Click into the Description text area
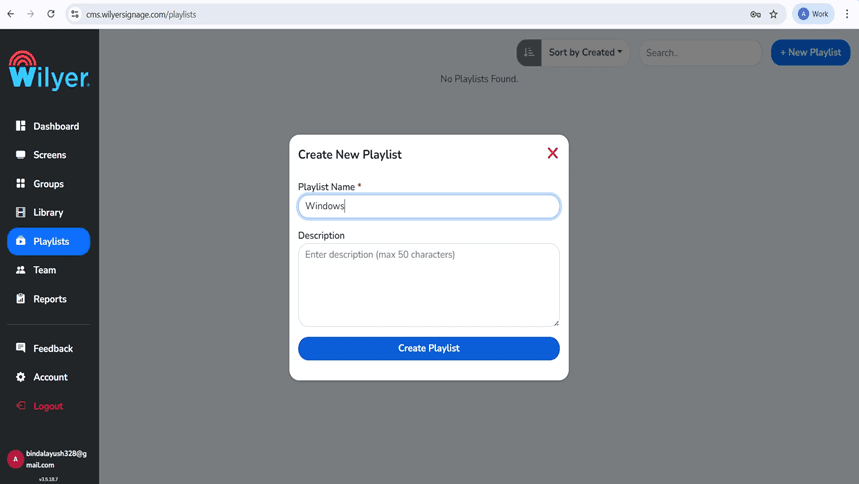The height and width of the screenshot is (484, 859). (x=428, y=285)
